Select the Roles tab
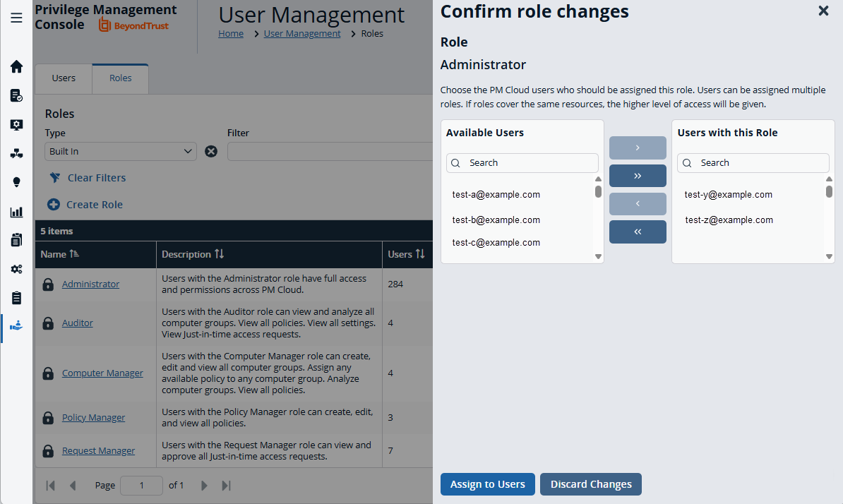 tap(120, 78)
